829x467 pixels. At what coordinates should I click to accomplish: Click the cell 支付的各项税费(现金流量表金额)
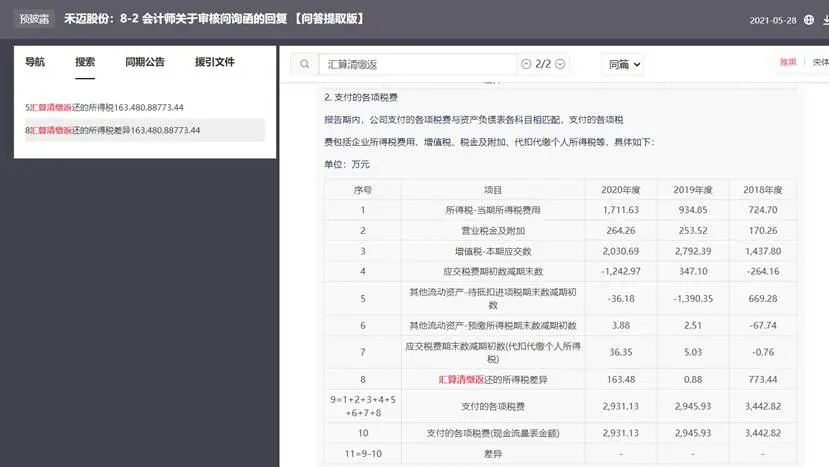coord(493,433)
